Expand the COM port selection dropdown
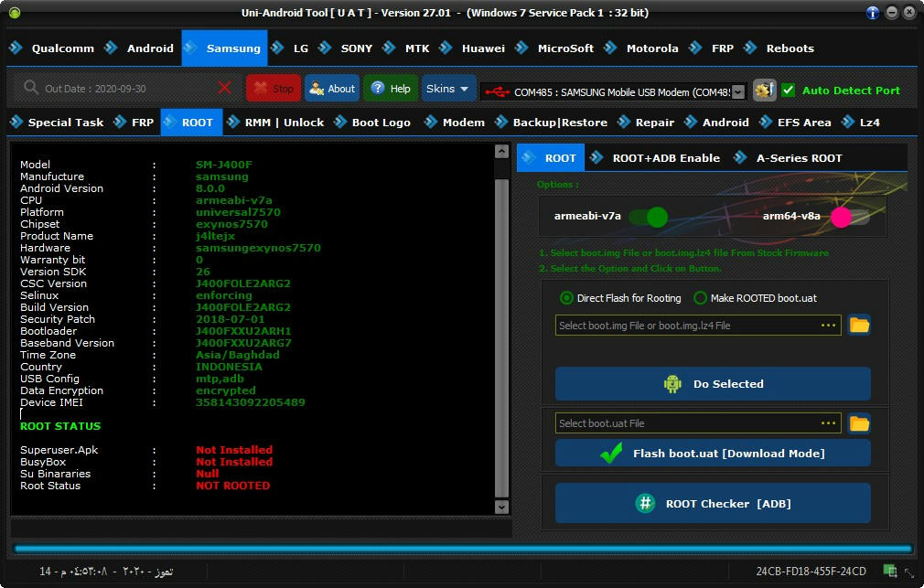Image resolution: width=924 pixels, height=588 pixels. click(737, 92)
